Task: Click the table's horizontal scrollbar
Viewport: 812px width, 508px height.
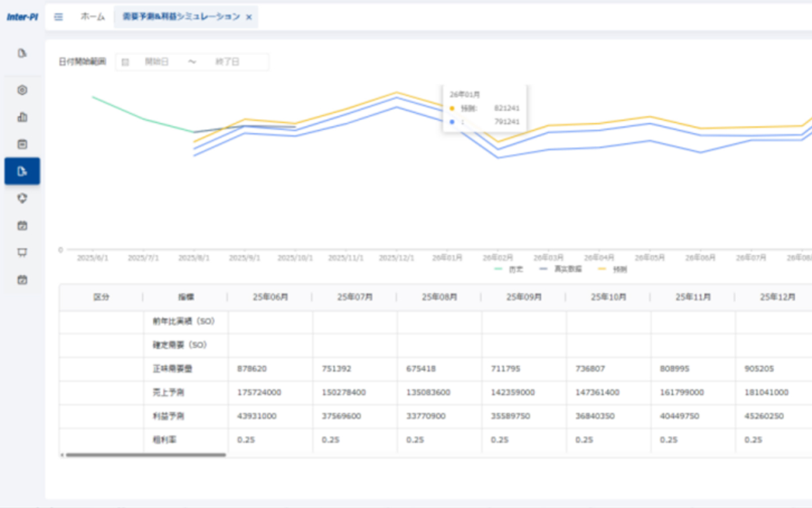Action: (x=145, y=454)
